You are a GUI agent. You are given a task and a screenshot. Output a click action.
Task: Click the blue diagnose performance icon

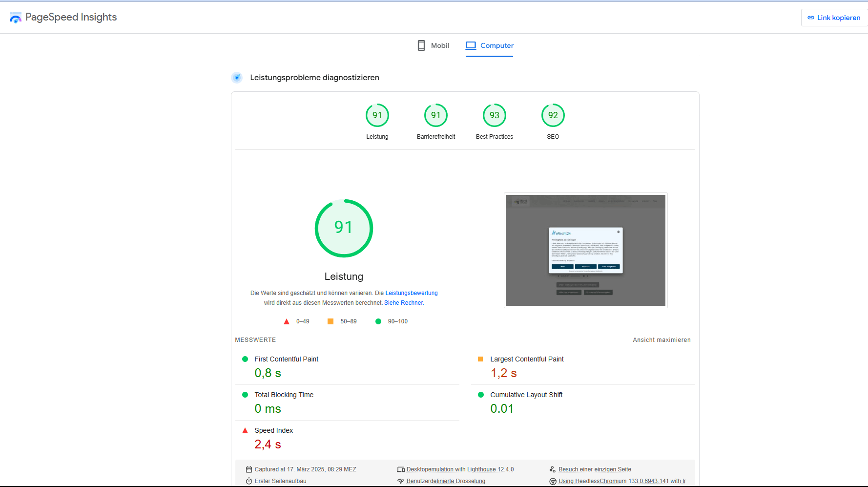click(237, 78)
